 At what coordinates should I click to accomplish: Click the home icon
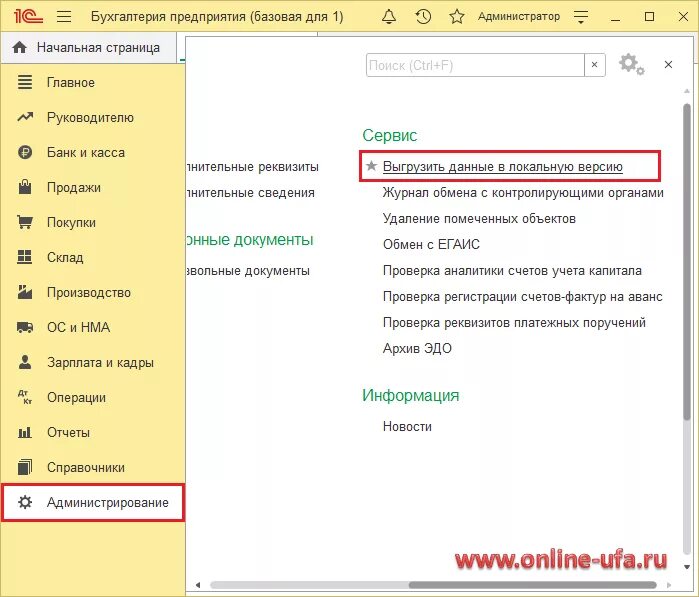click(20, 47)
